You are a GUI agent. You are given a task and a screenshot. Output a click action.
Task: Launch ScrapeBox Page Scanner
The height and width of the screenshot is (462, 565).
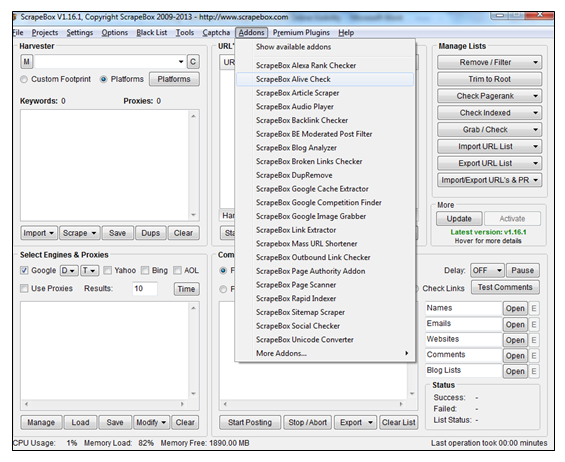[324, 285]
